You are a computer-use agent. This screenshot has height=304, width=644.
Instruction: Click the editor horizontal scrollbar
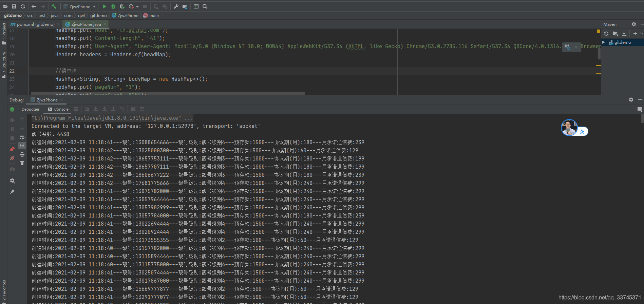click(x=168, y=93)
